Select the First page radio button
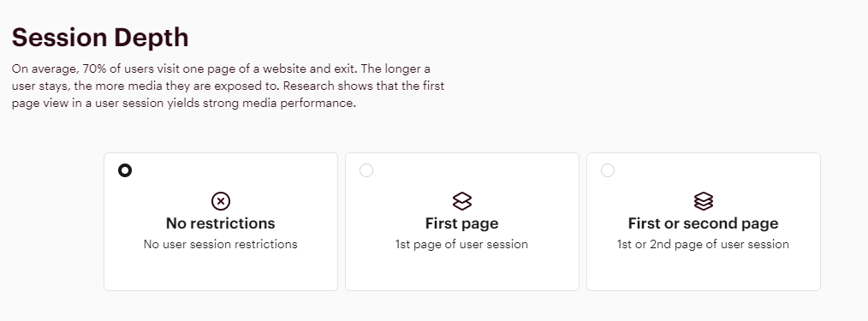868x321 pixels. [x=366, y=170]
